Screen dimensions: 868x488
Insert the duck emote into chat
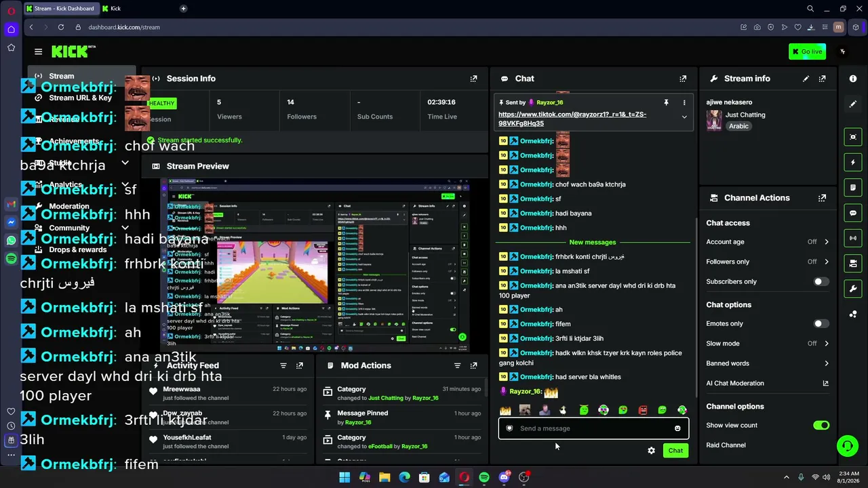pos(563,410)
